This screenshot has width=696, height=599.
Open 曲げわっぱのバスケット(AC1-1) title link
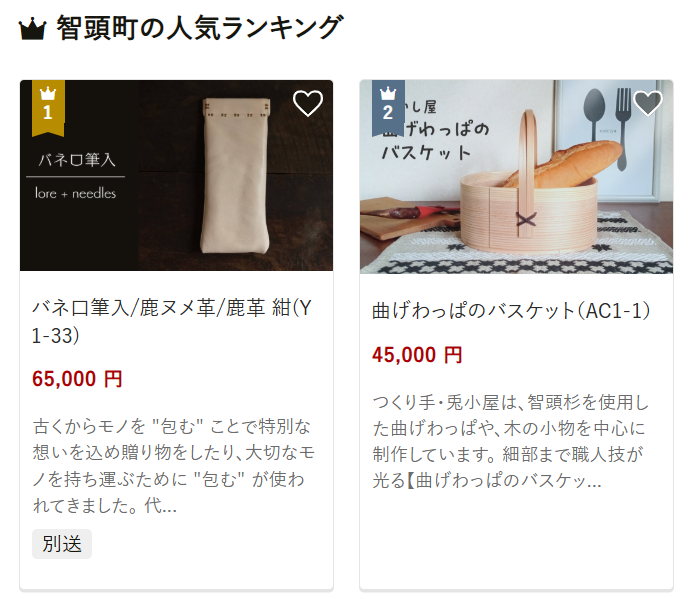511,310
